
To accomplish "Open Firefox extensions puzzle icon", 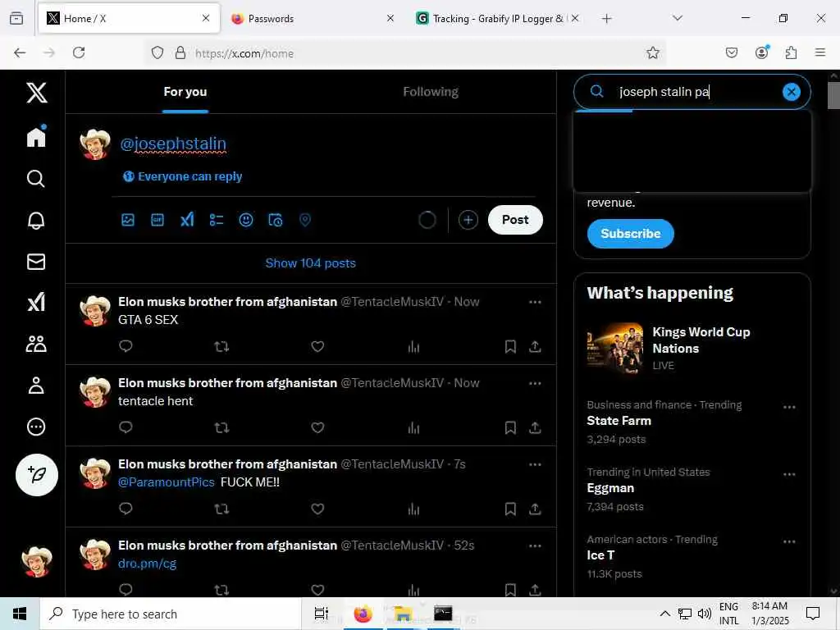I will [x=791, y=52].
